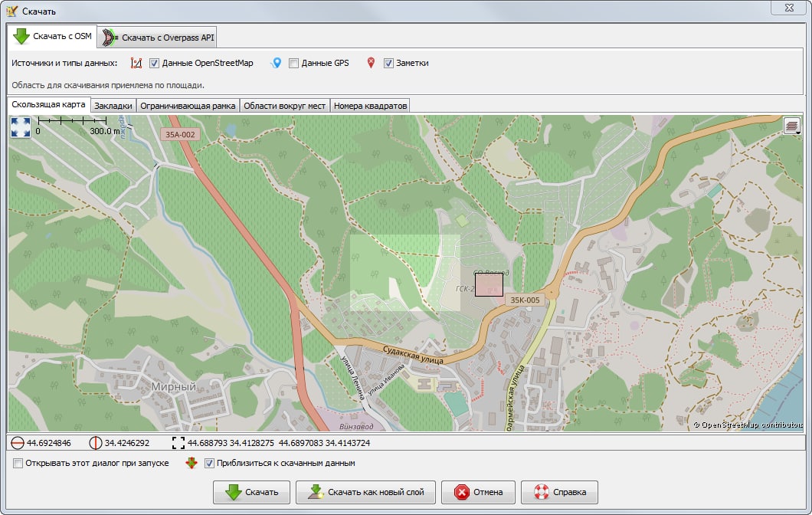Click the red notes pin icon
This screenshot has width=812, height=515.
click(x=371, y=63)
